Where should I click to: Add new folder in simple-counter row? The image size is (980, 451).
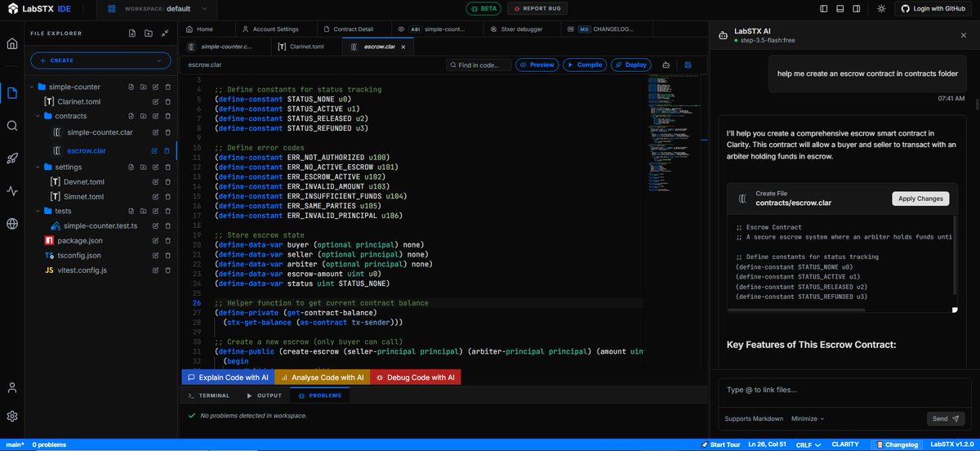tap(143, 87)
